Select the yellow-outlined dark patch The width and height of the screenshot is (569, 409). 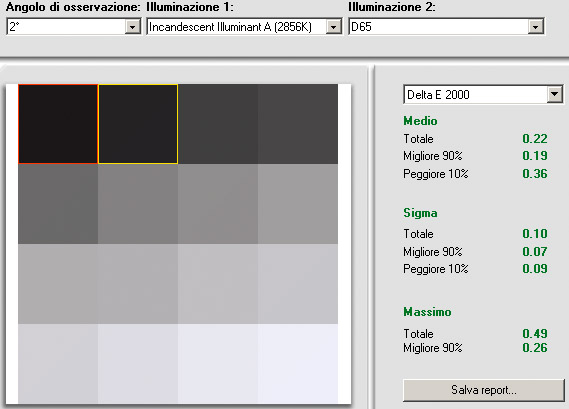[138, 124]
